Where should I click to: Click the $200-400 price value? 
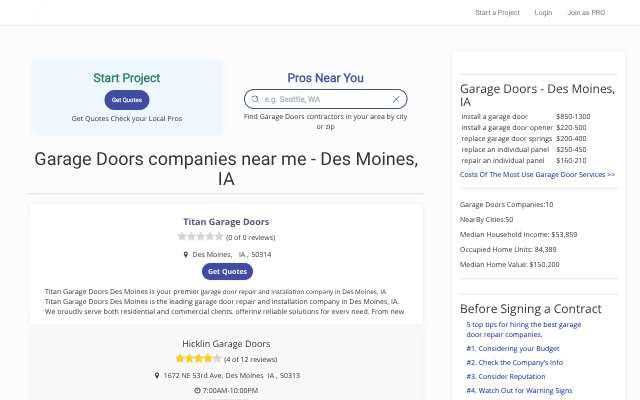pos(571,139)
